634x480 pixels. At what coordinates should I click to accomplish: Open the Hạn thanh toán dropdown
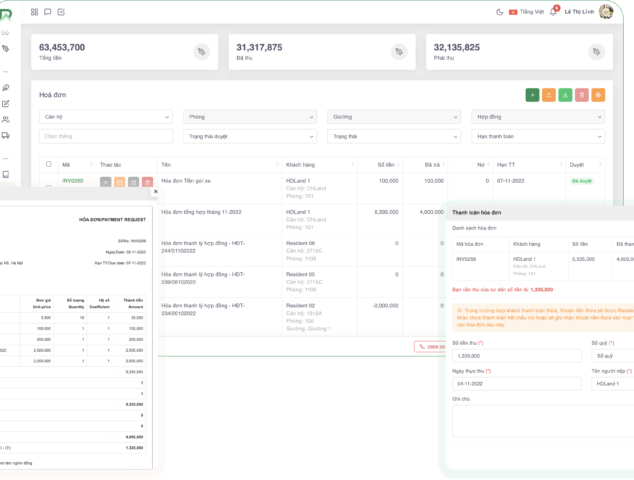click(539, 136)
